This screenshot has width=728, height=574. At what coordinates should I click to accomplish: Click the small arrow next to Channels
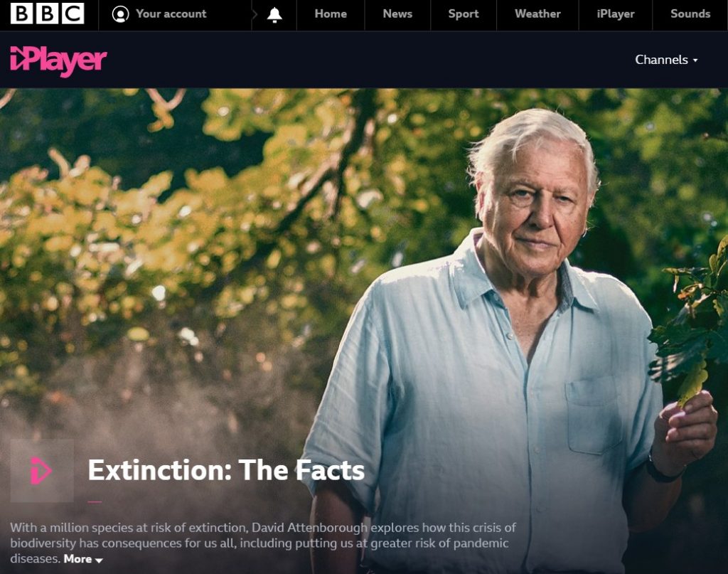coord(695,60)
